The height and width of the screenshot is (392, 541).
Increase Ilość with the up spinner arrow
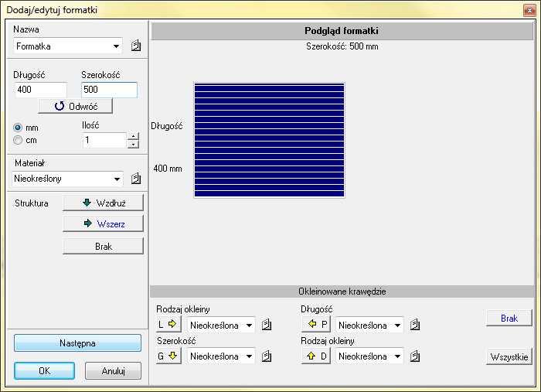click(133, 136)
